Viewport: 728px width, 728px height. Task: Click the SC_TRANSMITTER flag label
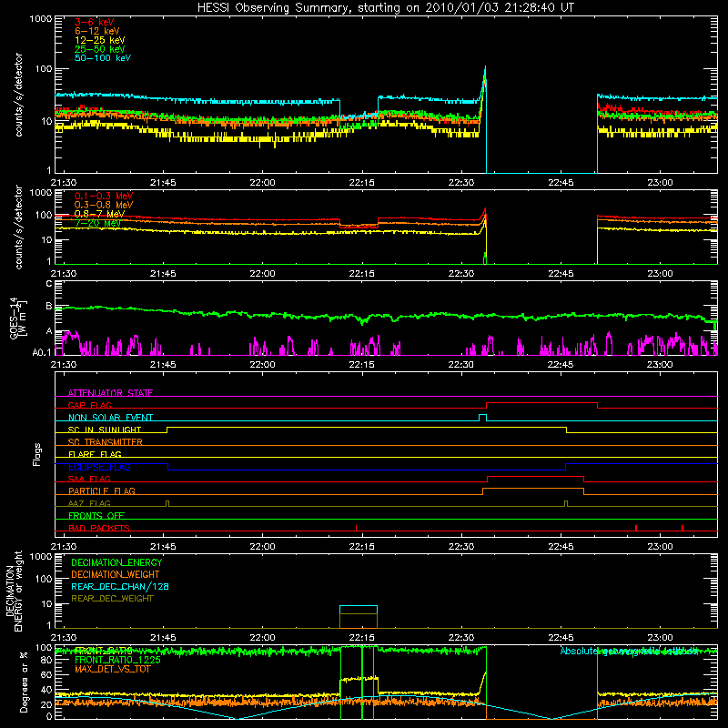105,442
